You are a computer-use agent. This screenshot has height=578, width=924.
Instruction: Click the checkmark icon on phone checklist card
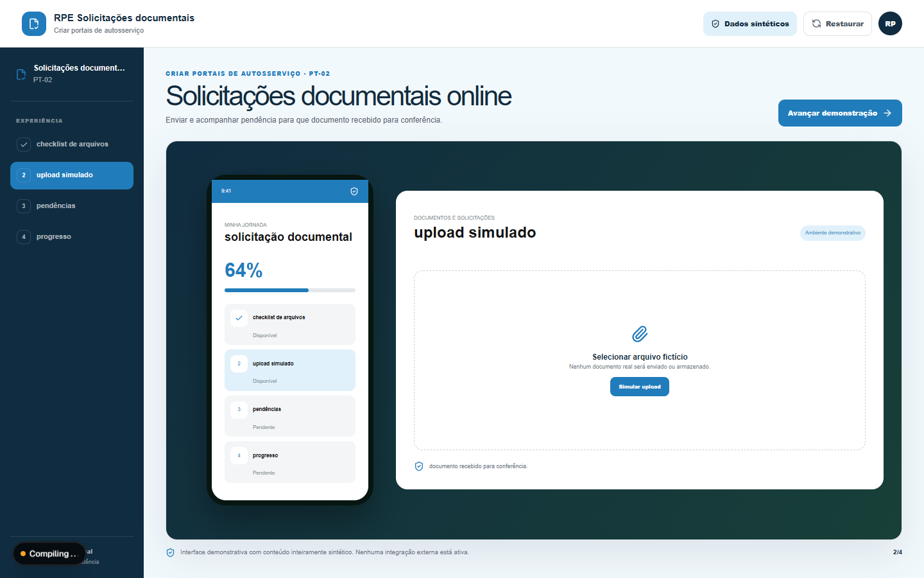pos(239,318)
